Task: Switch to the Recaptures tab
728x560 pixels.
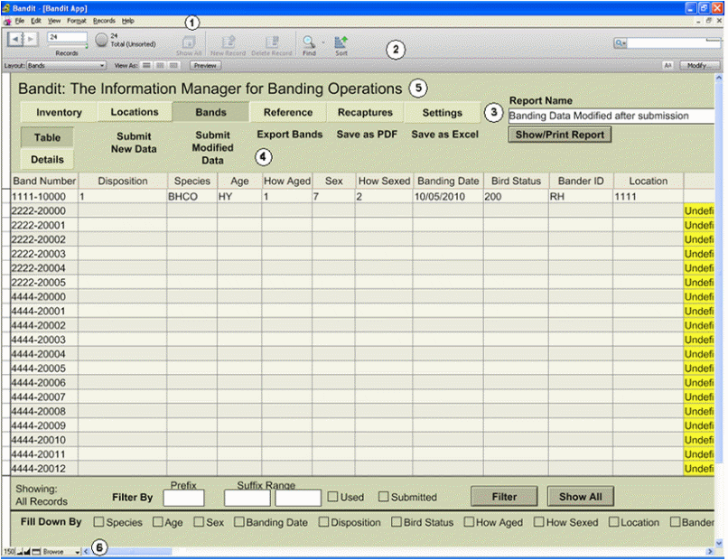Action: pos(365,113)
